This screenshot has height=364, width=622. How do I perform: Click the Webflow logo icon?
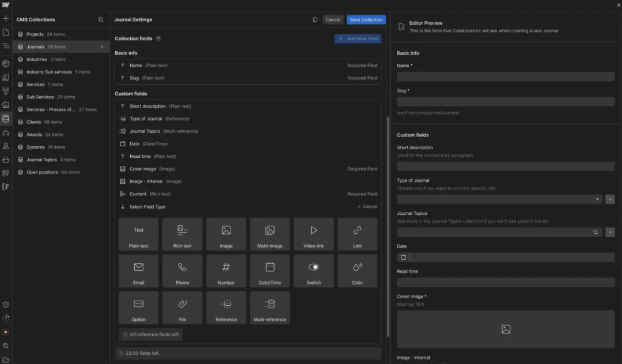point(6,6)
